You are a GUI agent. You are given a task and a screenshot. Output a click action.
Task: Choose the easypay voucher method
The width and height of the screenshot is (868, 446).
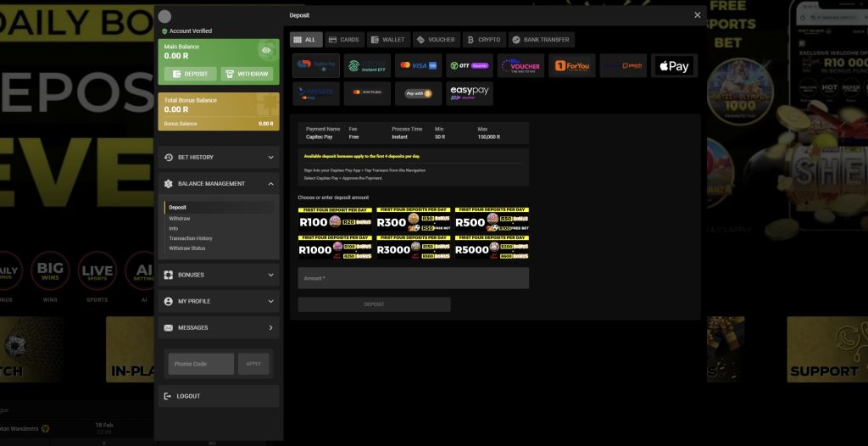point(470,93)
